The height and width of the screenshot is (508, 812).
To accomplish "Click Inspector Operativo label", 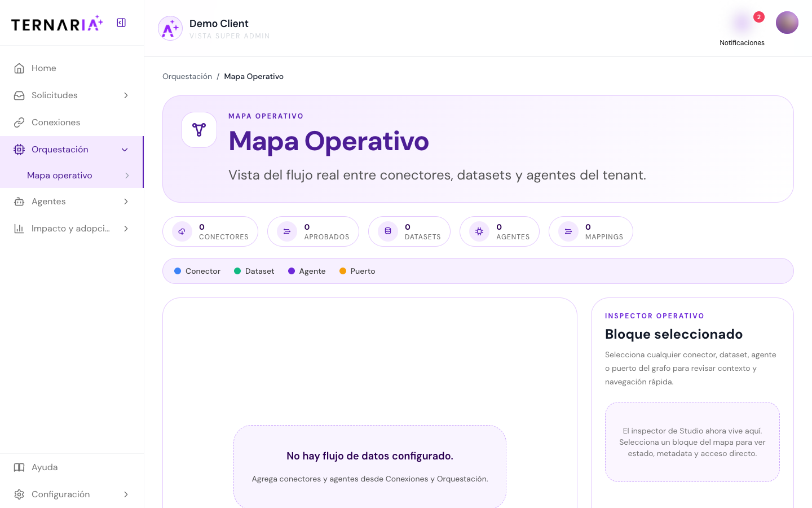I will point(655,316).
